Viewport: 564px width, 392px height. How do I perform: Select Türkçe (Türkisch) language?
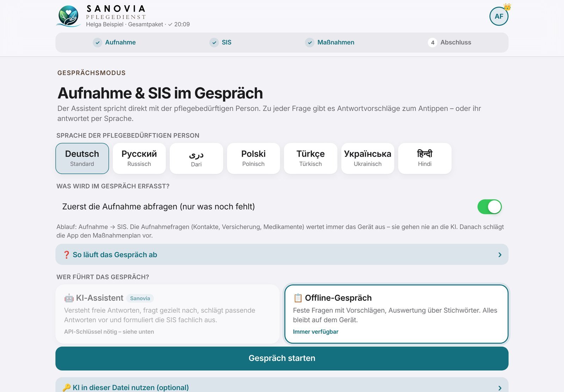click(x=311, y=158)
